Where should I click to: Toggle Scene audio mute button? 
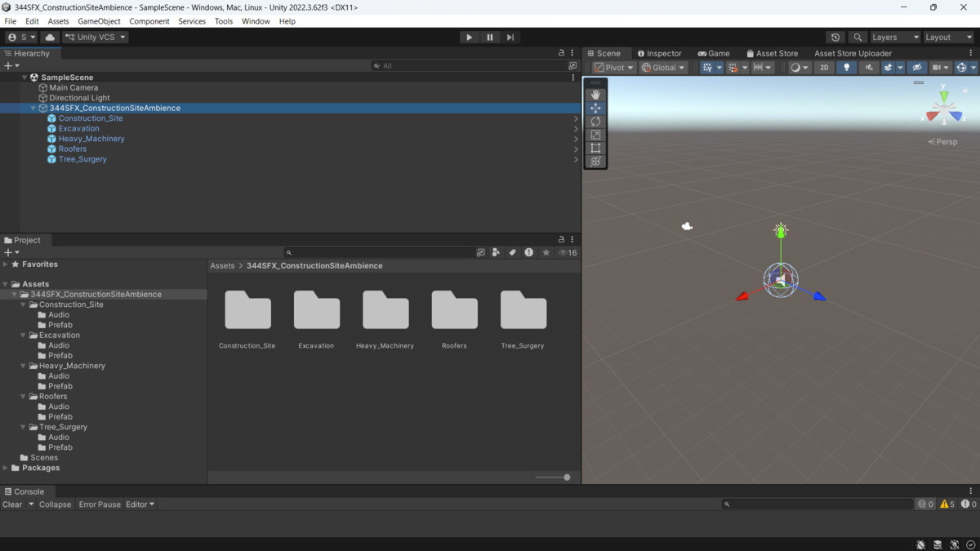pyautogui.click(x=868, y=68)
